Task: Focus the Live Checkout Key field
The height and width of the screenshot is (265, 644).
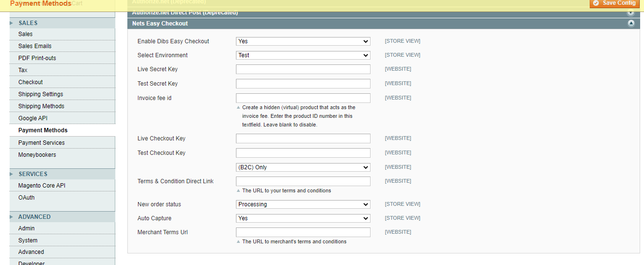Action: pyautogui.click(x=303, y=139)
